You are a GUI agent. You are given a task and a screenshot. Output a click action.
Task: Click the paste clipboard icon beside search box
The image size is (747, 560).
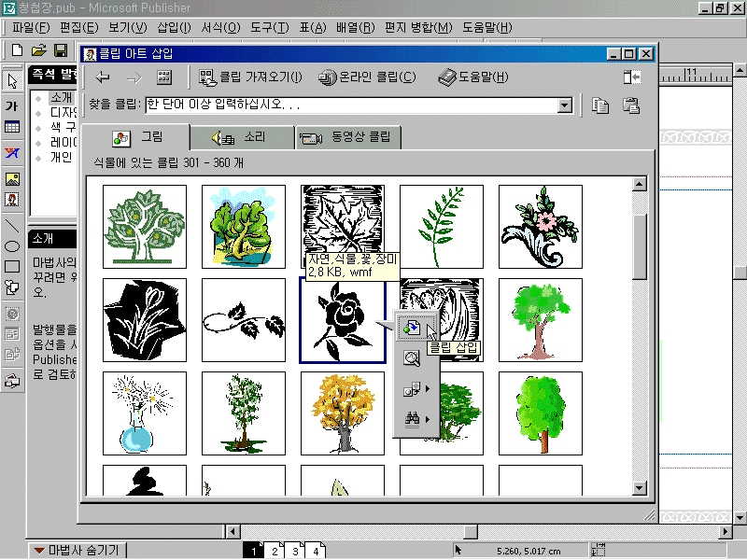click(631, 105)
